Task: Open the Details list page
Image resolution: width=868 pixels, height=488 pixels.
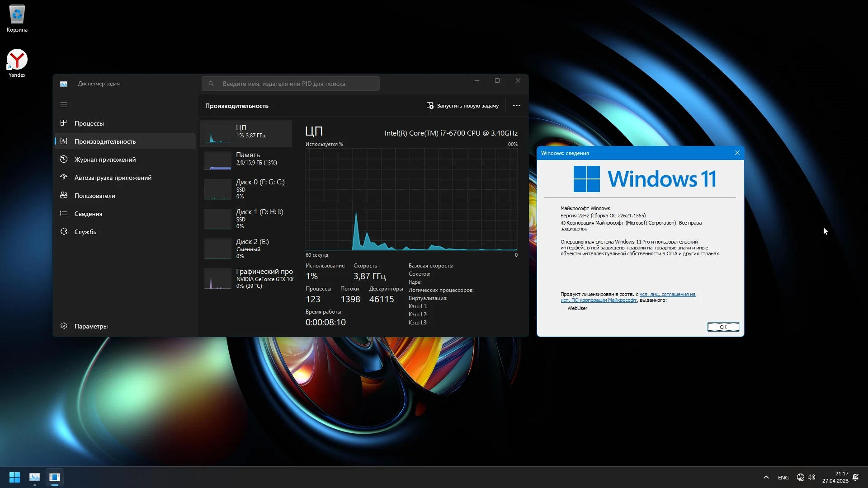Action: click(x=88, y=214)
